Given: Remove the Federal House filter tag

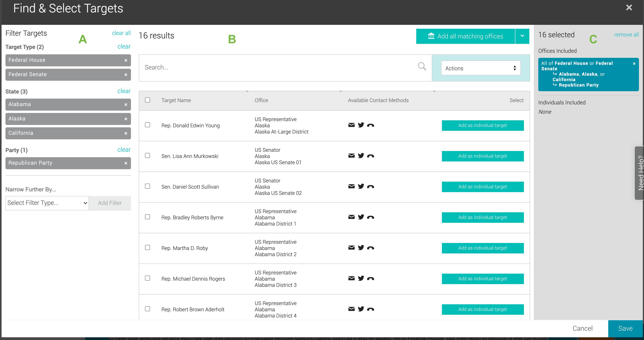Looking at the screenshot, I should [x=126, y=60].
